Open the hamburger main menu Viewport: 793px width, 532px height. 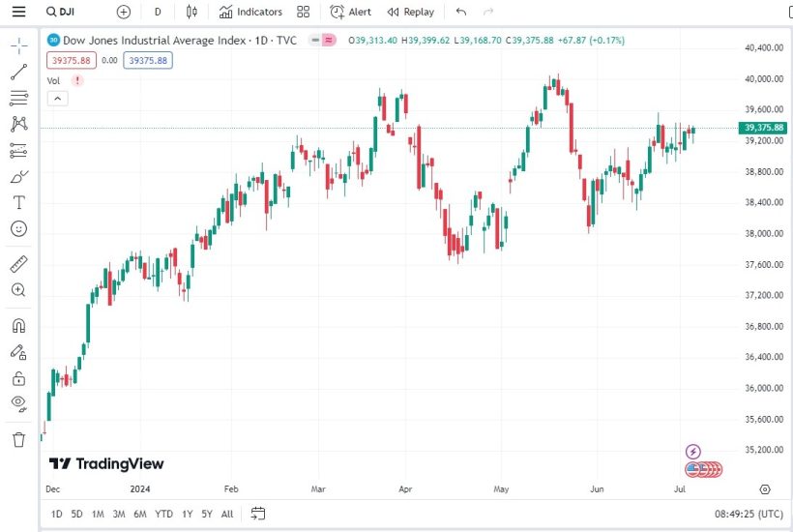(18, 12)
